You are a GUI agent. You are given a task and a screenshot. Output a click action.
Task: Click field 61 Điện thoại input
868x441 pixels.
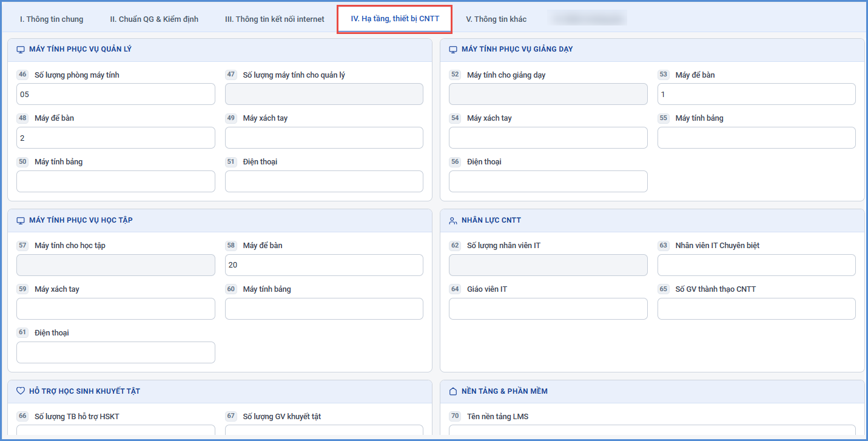tap(116, 352)
